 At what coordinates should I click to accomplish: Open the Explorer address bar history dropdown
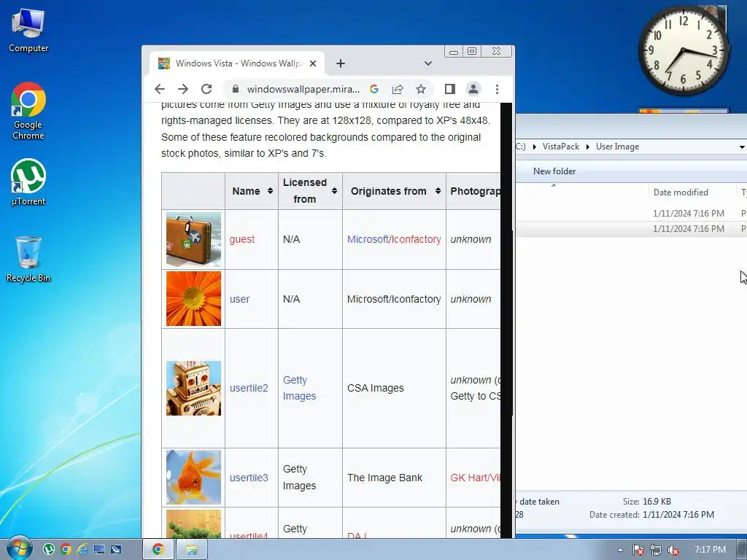[x=742, y=147]
